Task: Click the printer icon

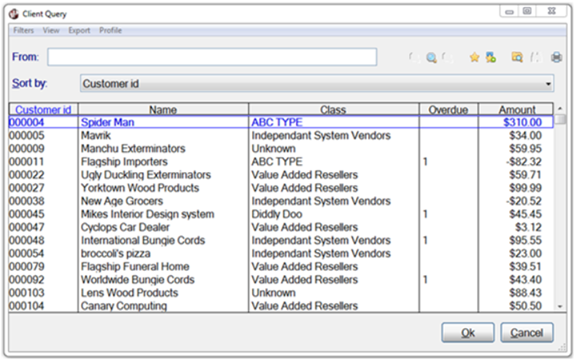Action: 556,57
